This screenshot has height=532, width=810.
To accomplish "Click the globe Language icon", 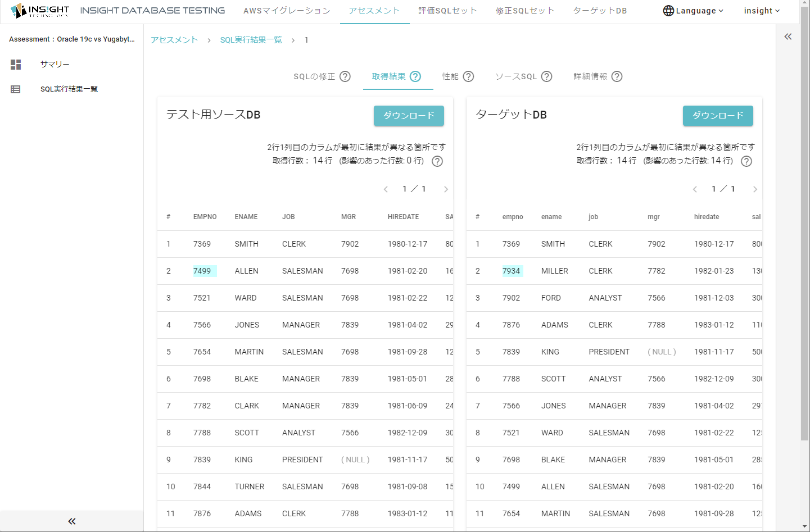I will [x=668, y=11].
